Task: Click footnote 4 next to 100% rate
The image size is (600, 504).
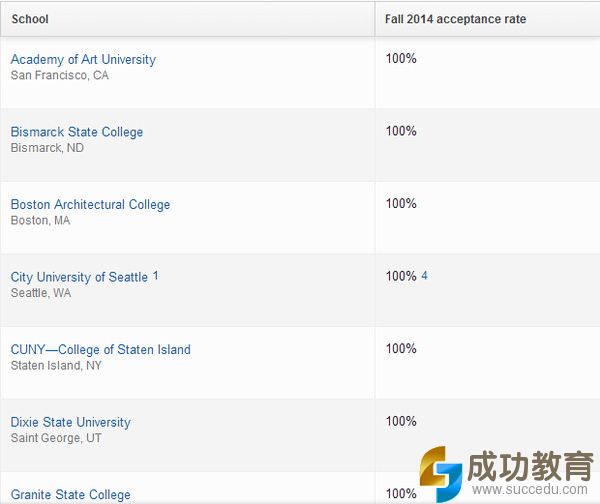Action: (424, 276)
